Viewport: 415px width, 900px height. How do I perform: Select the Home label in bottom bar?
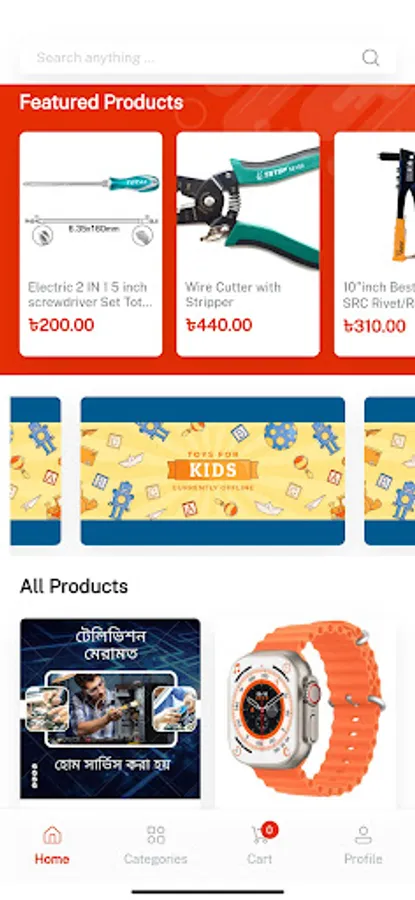[x=52, y=859]
